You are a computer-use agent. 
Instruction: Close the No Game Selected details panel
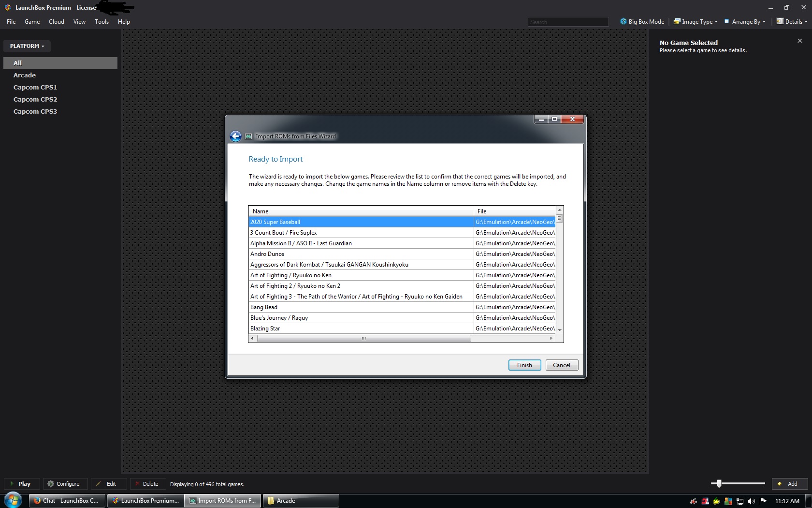pos(800,41)
